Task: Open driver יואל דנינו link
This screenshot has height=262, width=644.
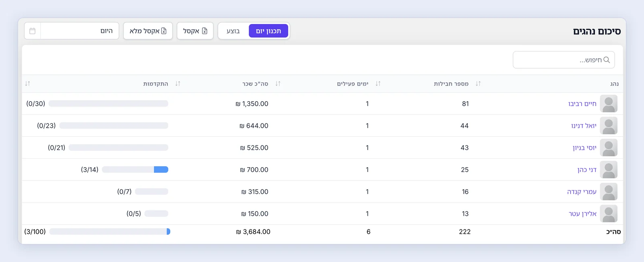Action: tap(584, 126)
